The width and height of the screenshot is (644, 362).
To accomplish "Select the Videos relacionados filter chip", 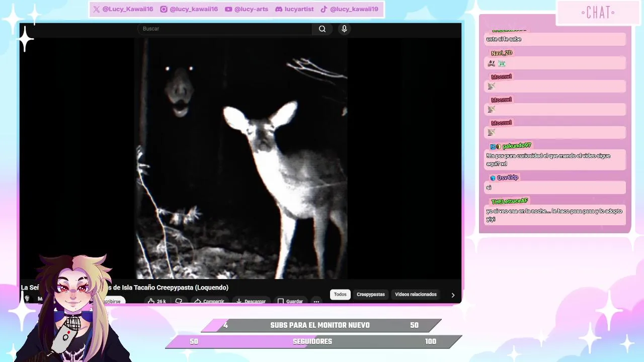I will coord(416,295).
